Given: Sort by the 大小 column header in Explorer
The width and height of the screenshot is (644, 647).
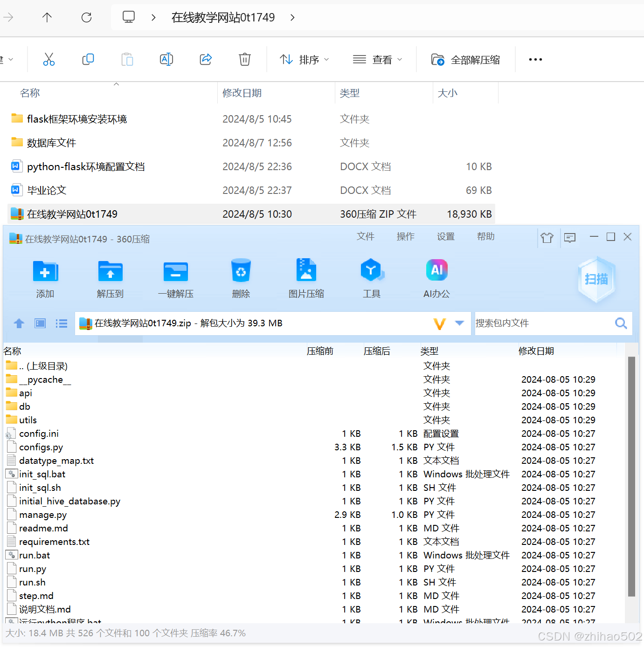Looking at the screenshot, I should [x=448, y=93].
